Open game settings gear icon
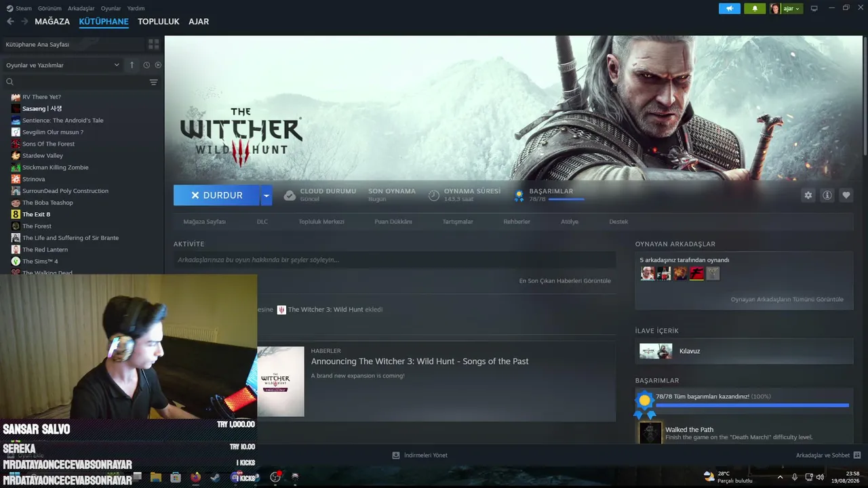Image resolution: width=868 pixels, height=488 pixels. 808,195
